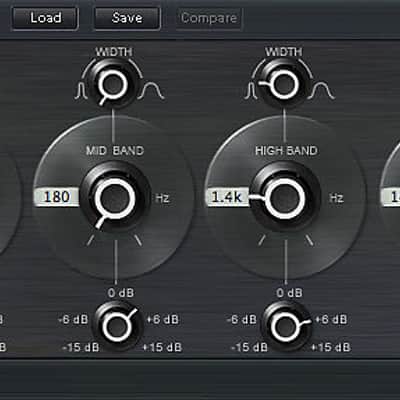
Task: Click the High Band gain knob
Action: (286, 326)
